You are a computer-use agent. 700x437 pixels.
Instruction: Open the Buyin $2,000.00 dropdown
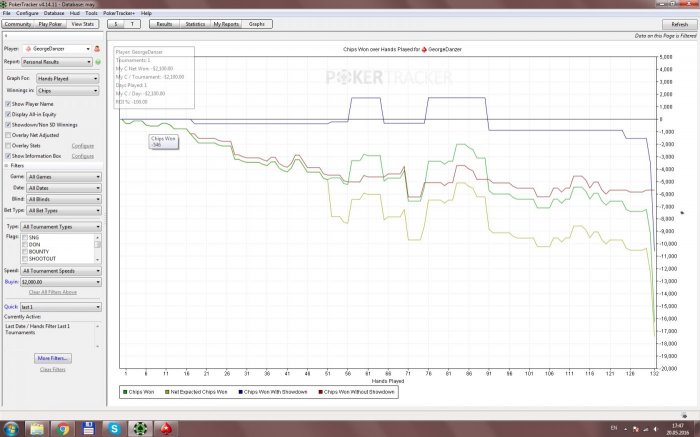coord(66,282)
